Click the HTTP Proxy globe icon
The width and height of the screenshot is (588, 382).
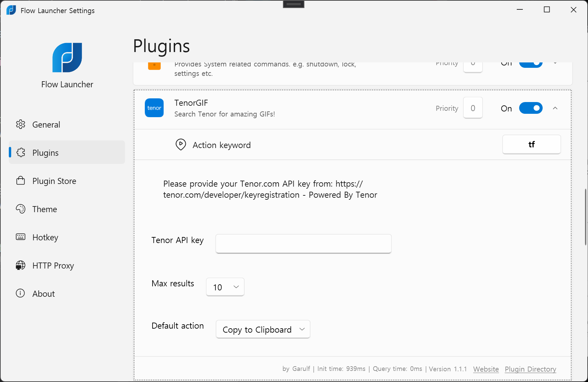(20, 265)
